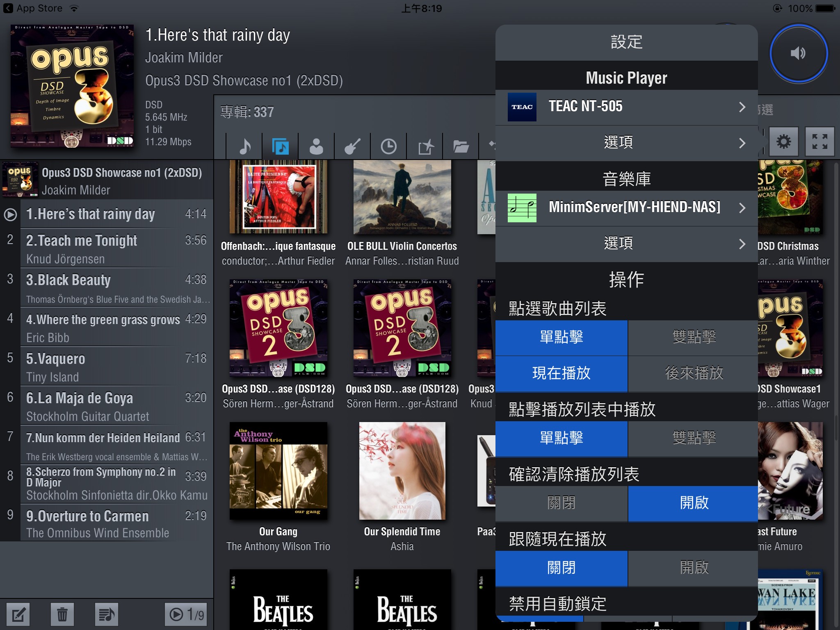Open 選項 under the 音樂庫 section
Image resolution: width=840 pixels, height=630 pixels.
click(x=627, y=244)
